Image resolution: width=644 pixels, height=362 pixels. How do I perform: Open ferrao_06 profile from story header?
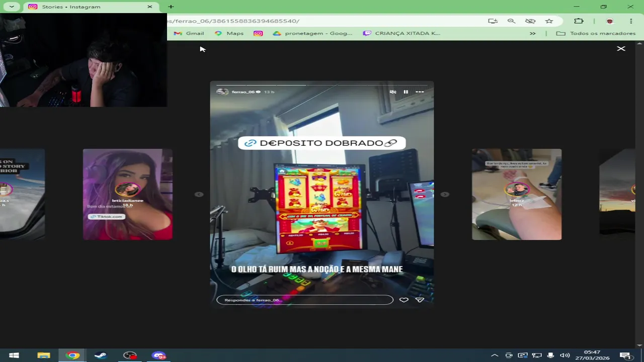pyautogui.click(x=243, y=92)
